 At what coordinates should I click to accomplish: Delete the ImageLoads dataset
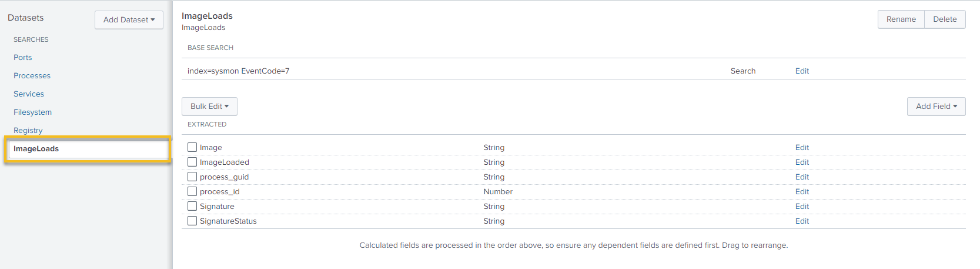coord(945,19)
